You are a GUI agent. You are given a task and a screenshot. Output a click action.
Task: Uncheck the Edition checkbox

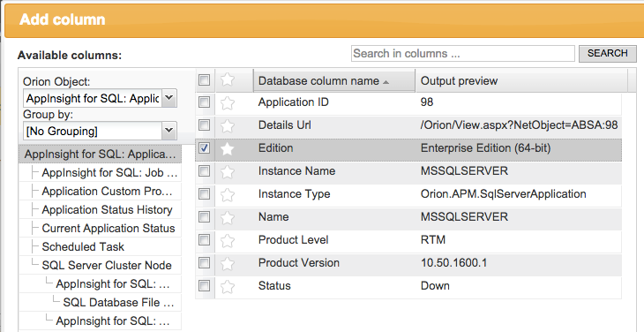(x=204, y=148)
